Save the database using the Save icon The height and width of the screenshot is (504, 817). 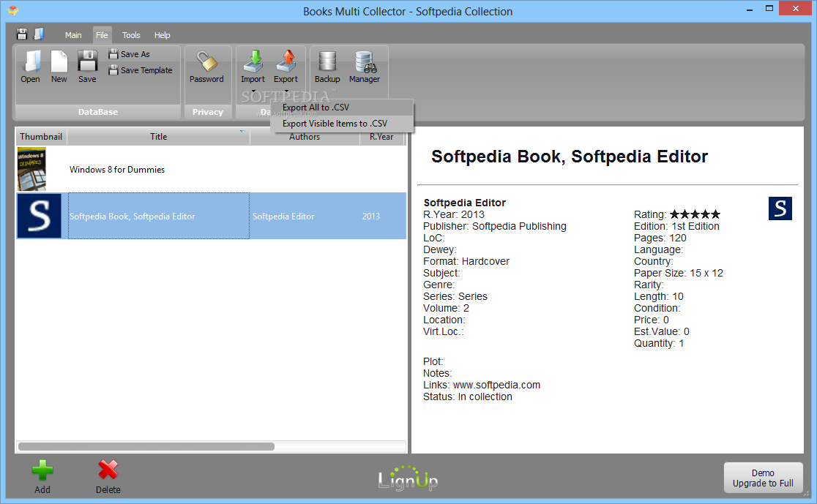point(87,66)
